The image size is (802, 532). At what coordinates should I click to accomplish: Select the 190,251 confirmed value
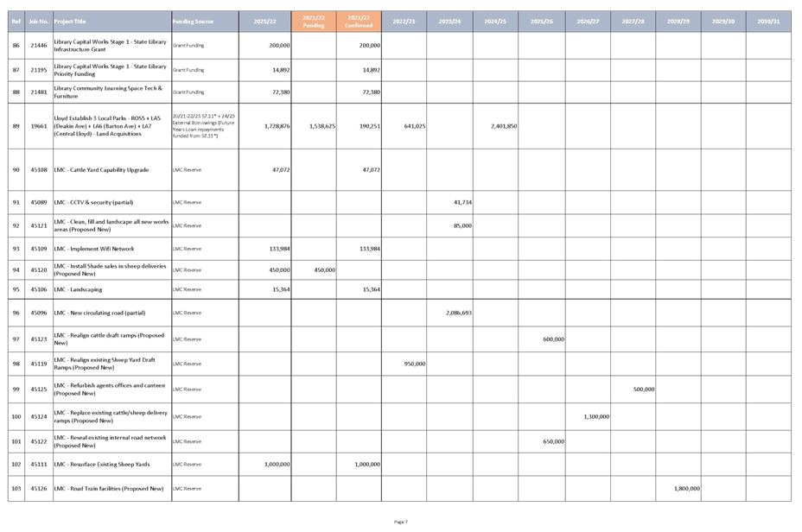(x=369, y=126)
